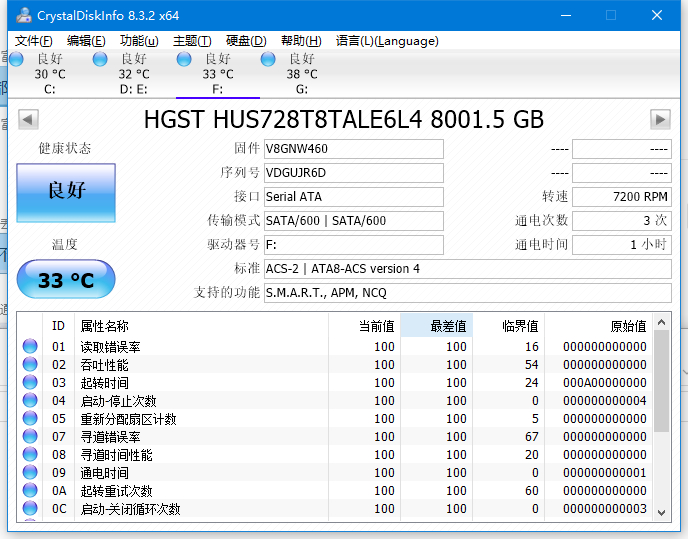Select the 起转时间 attribute row

point(335,382)
